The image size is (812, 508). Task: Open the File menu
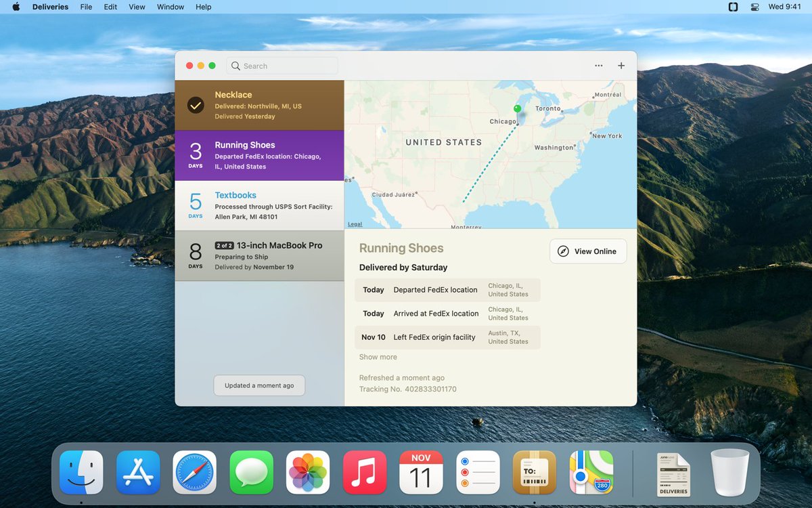point(86,7)
